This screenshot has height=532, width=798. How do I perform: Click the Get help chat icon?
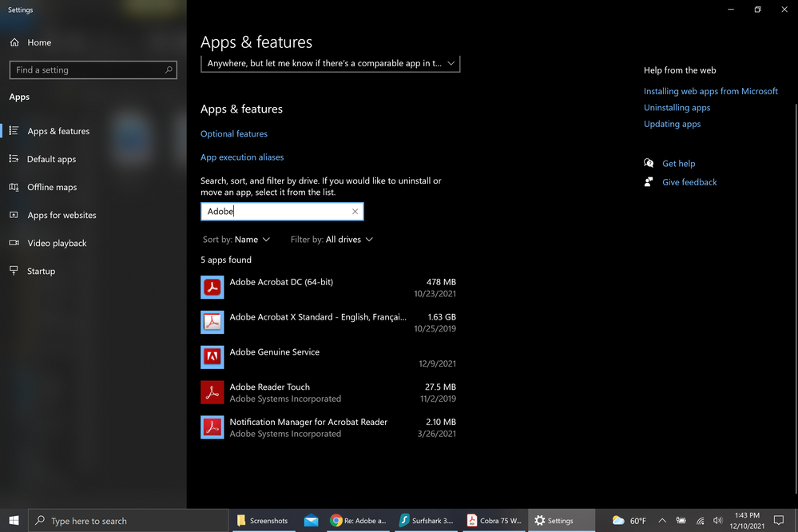(x=649, y=164)
